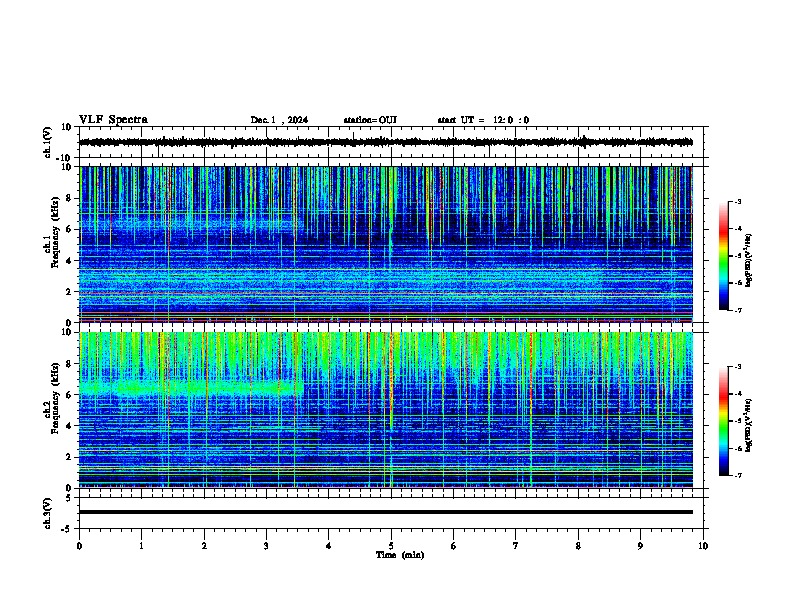
Task: Click the log(PSD) label beside the ch.1 colorbar
Action: click(x=749, y=261)
